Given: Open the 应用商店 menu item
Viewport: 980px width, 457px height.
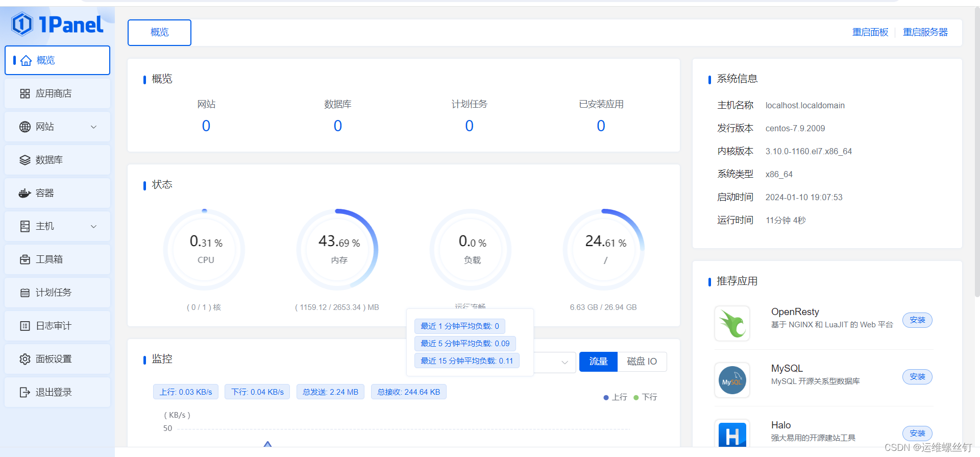Looking at the screenshot, I should pyautogui.click(x=57, y=93).
